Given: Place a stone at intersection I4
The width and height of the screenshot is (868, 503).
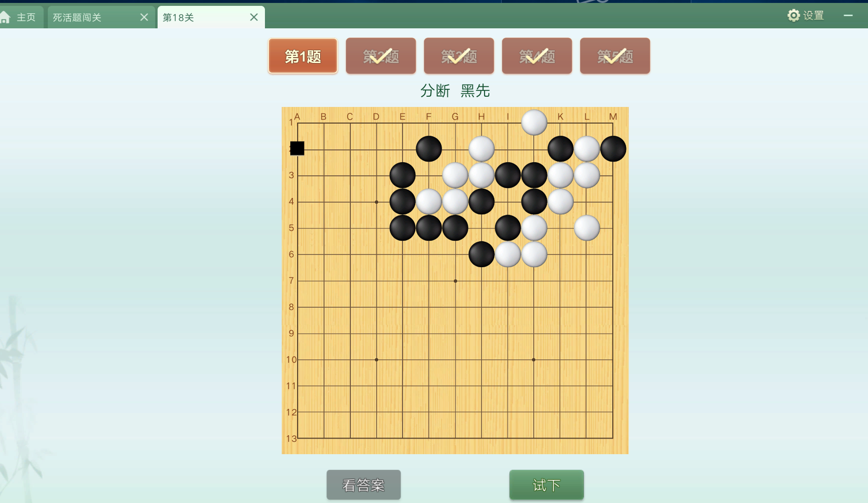Looking at the screenshot, I should coord(508,202).
